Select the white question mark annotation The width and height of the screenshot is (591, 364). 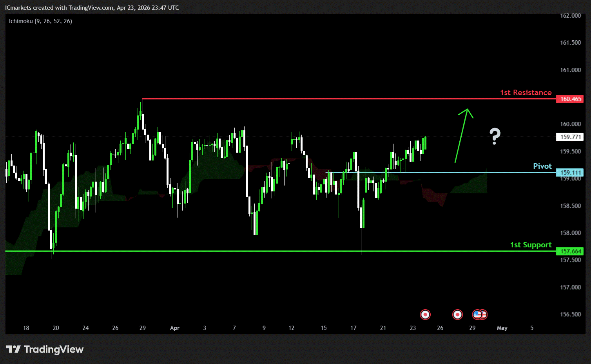tap(495, 136)
